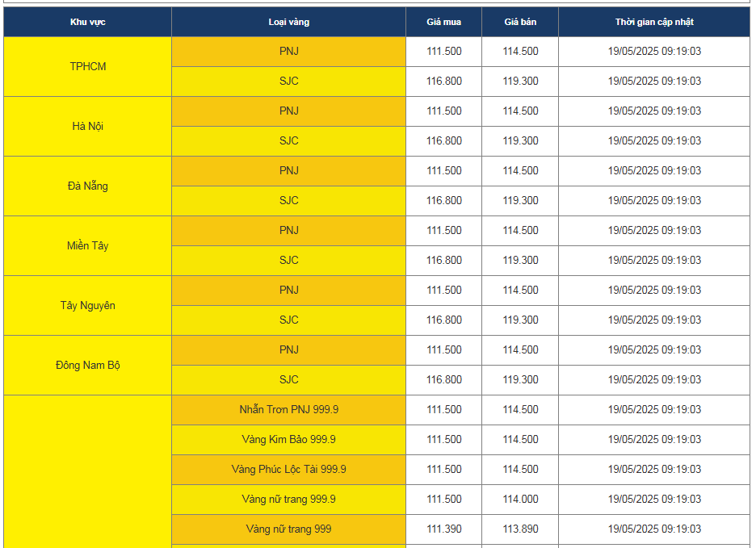The height and width of the screenshot is (548, 756).
Task: Select the Miền Tây region cell
Action: pyautogui.click(x=87, y=246)
